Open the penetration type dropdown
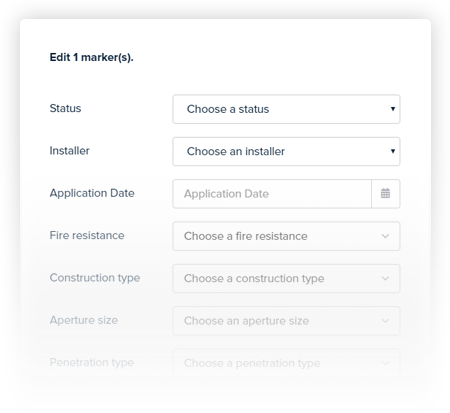Viewport: 450px width, 413px height. [x=286, y=363]
